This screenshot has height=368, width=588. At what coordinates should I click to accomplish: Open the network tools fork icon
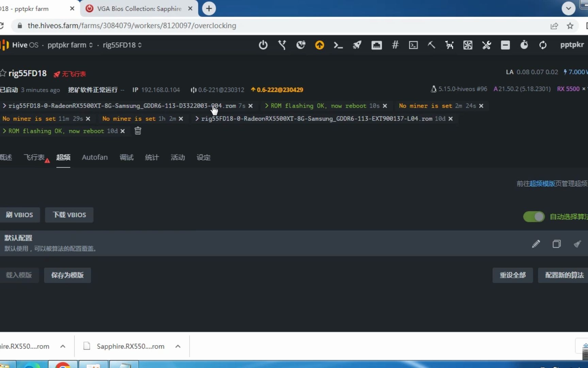click(x=282, y=45)
